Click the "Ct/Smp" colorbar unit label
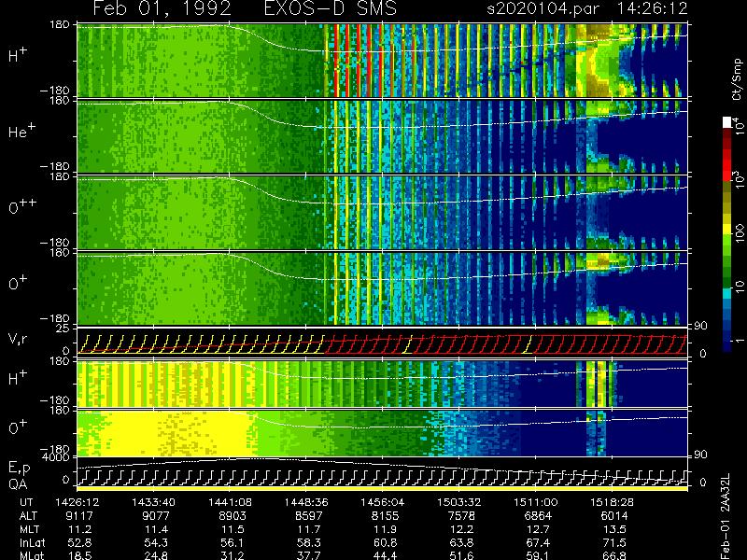The width and height of the screenshot is (747, 560). click(x=737, y=79)
